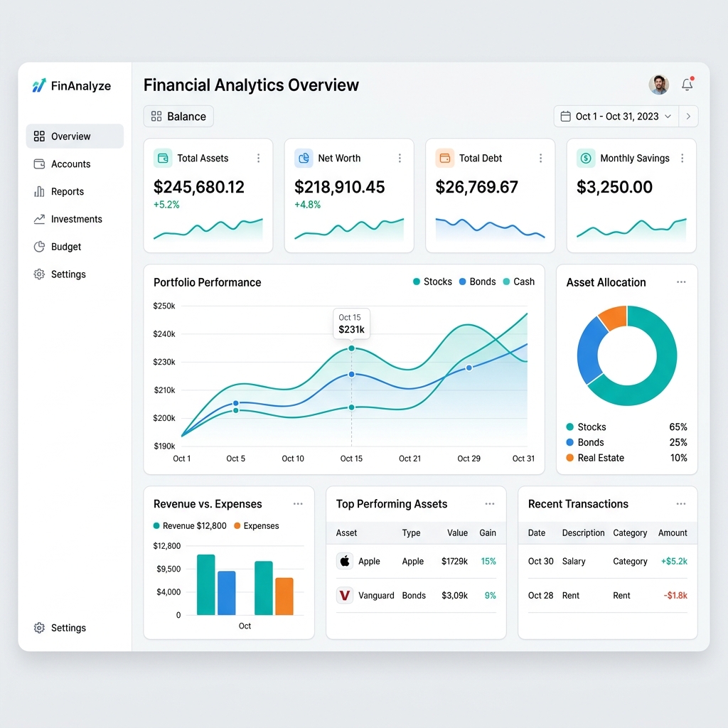728x728 pixels.
Task: Click the -$1.8k Rent amount
Action: pos(675,595)
